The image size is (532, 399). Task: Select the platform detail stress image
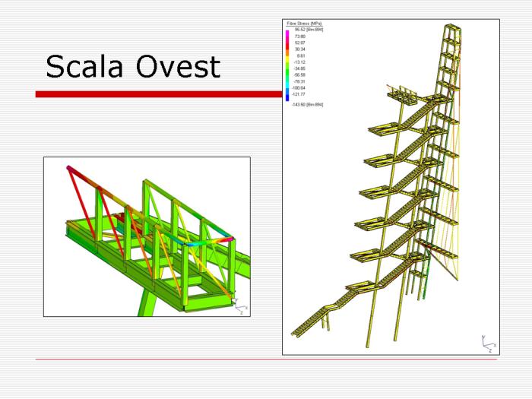click(147, 236)
